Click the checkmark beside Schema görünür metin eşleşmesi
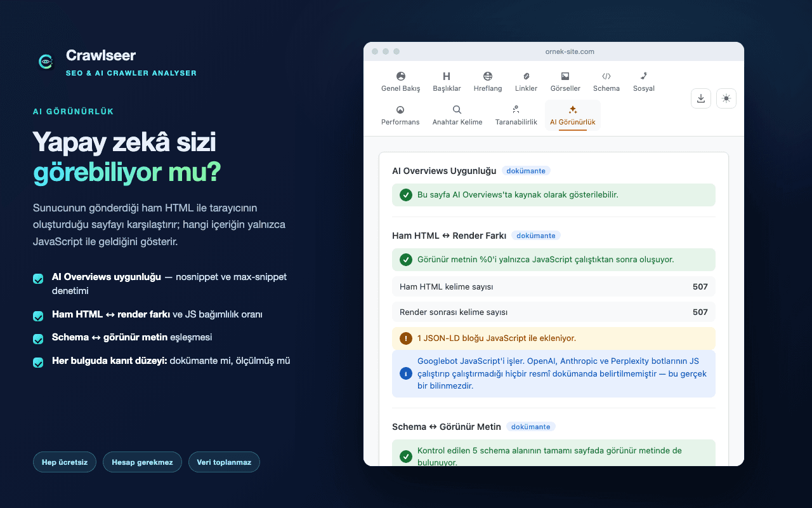Viewport: 812px width, 508px height. tap(38, 338)
